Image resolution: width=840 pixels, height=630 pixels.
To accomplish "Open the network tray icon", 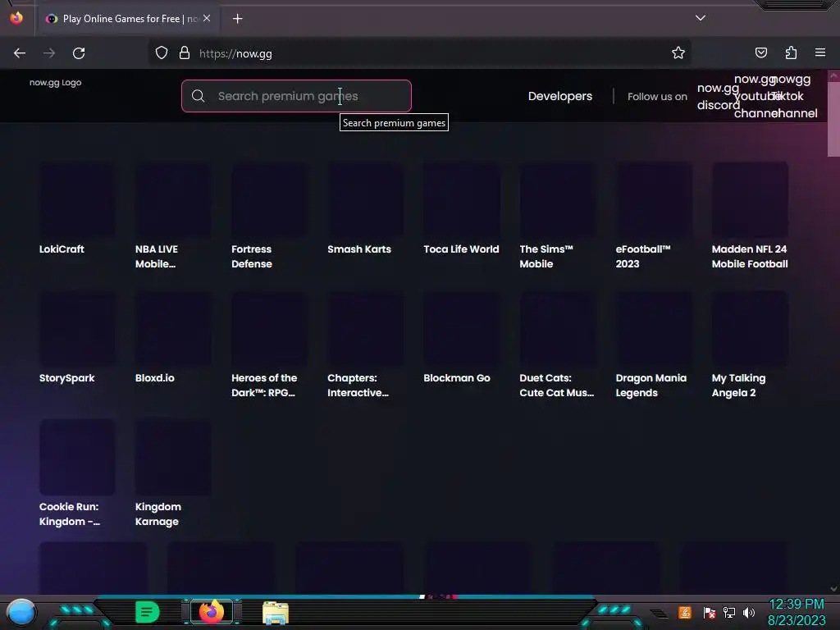I will 729,612.
